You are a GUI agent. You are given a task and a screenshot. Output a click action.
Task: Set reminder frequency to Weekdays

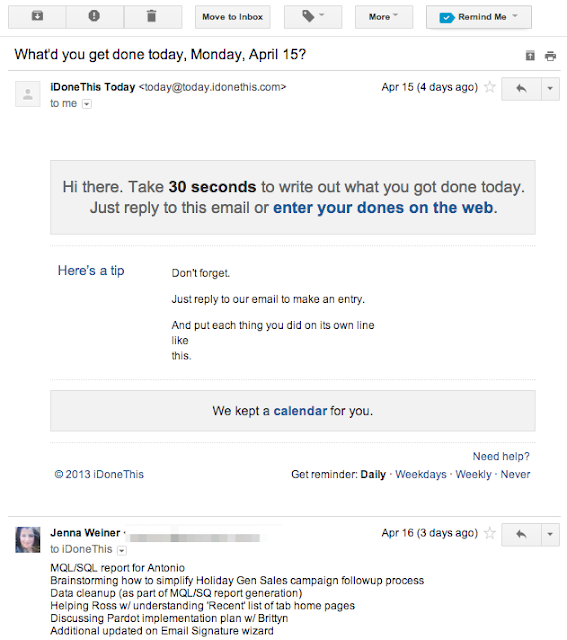pos(421,474)
